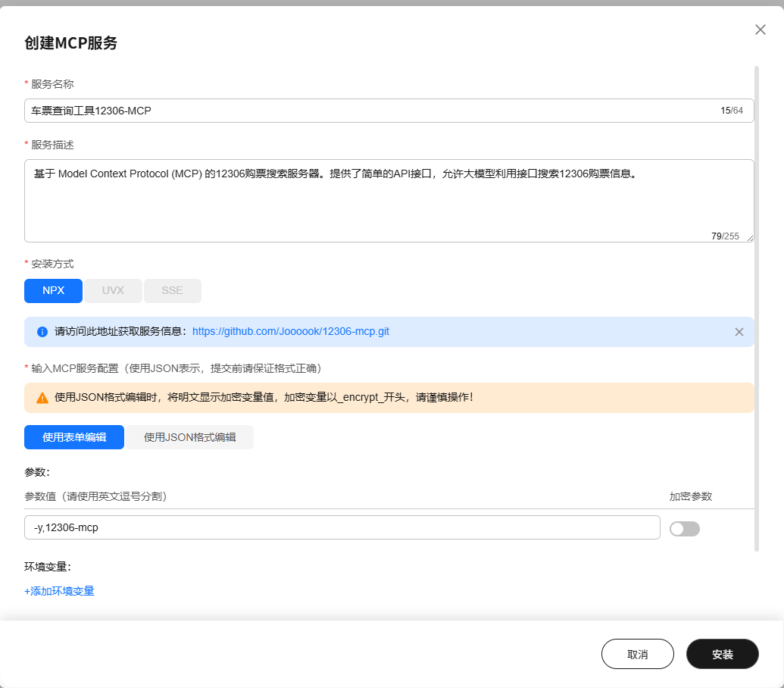The image size is (784, 688).
Task: Switch to 使用表单编辑 mode
Action: (74, 437)
